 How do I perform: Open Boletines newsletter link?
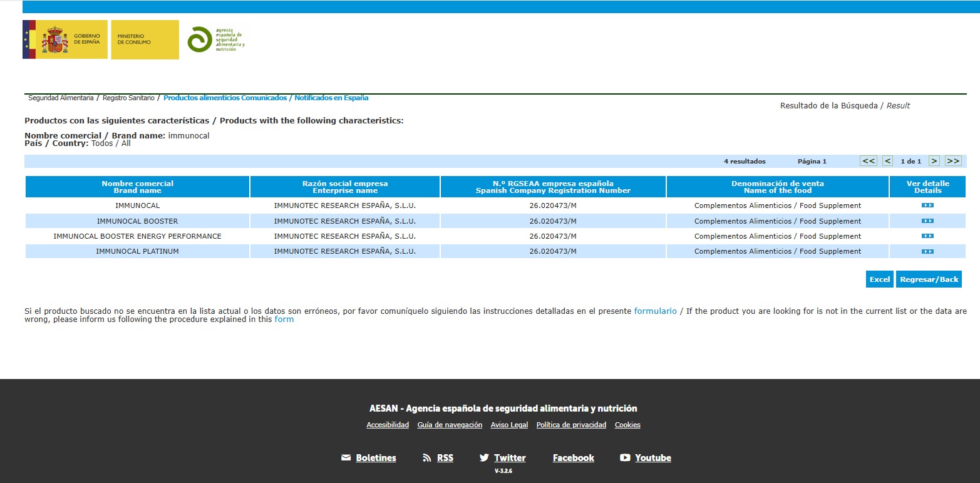[376, 458]
